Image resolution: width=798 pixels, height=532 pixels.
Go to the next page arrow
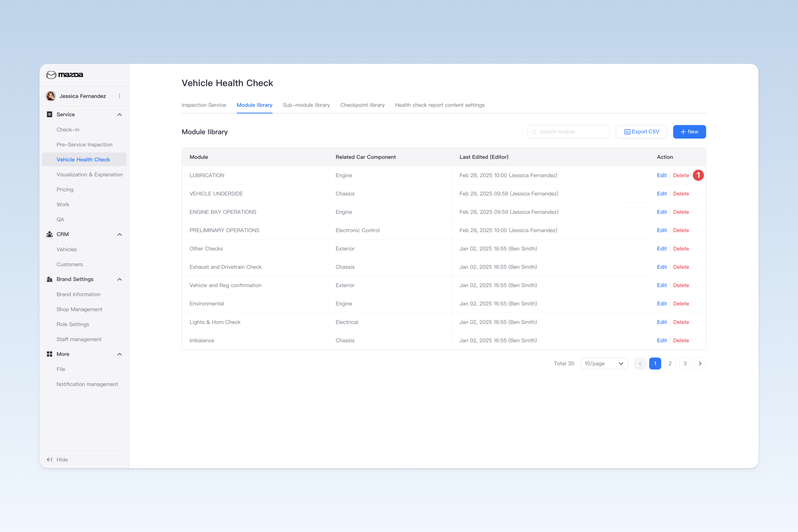(x=700, y=363)
